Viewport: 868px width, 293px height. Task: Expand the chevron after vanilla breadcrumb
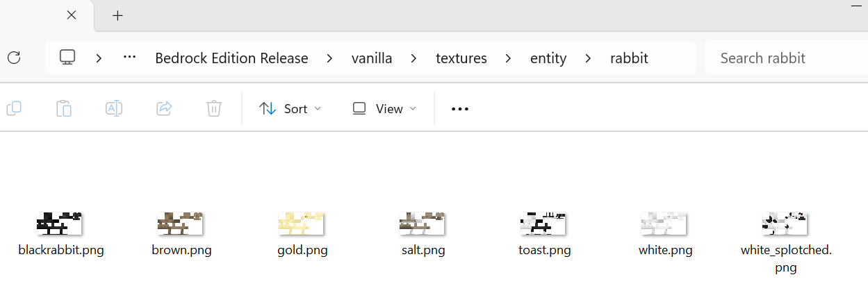414,58
